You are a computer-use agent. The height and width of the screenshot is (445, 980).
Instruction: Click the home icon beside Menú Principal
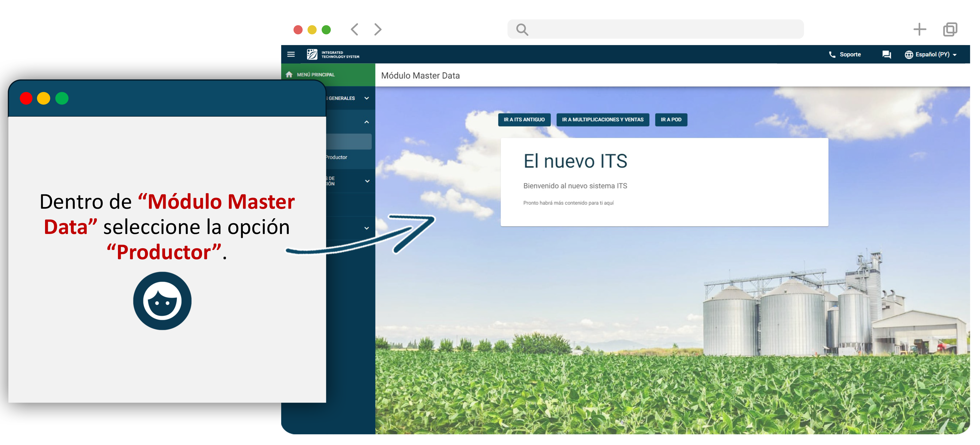[289, 74]
